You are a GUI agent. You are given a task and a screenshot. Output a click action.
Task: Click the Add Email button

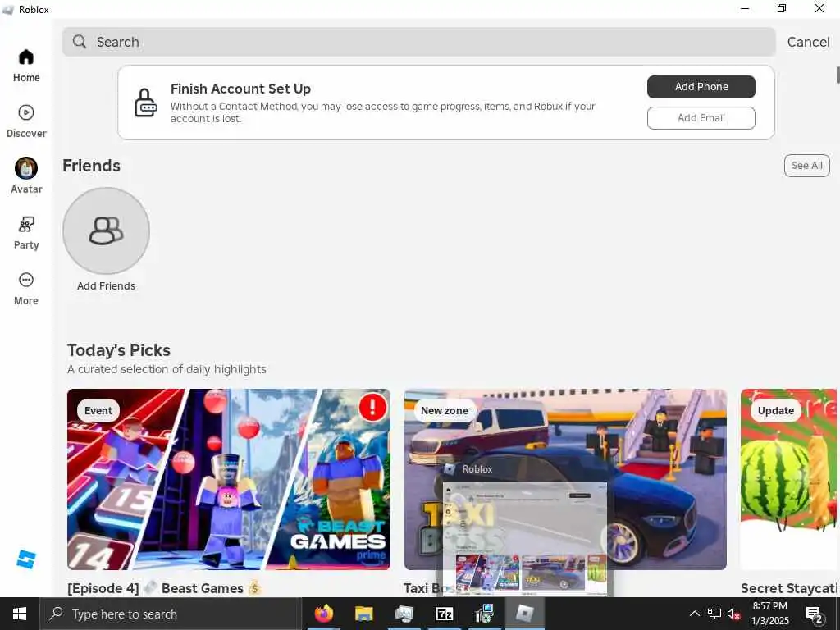[701, 118]
